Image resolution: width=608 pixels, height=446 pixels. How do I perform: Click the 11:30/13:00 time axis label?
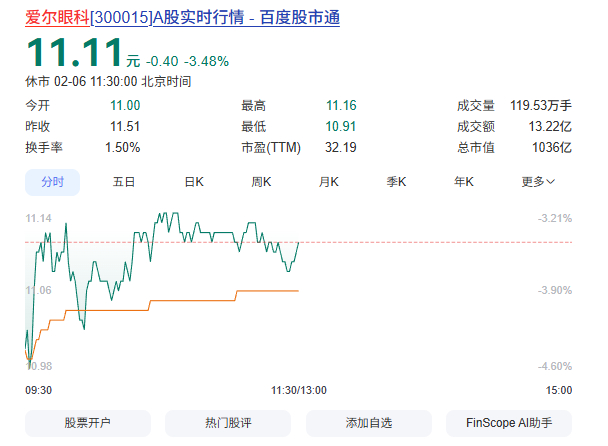[x=299, y=390]
